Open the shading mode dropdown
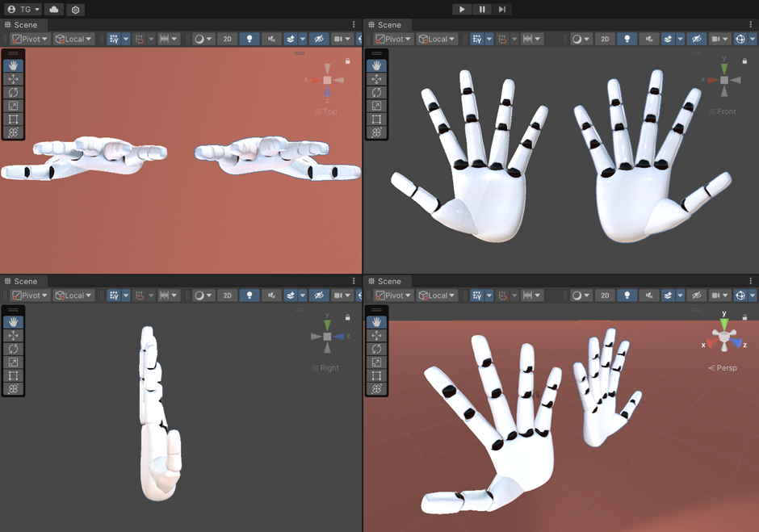 (x=201, y=38)
